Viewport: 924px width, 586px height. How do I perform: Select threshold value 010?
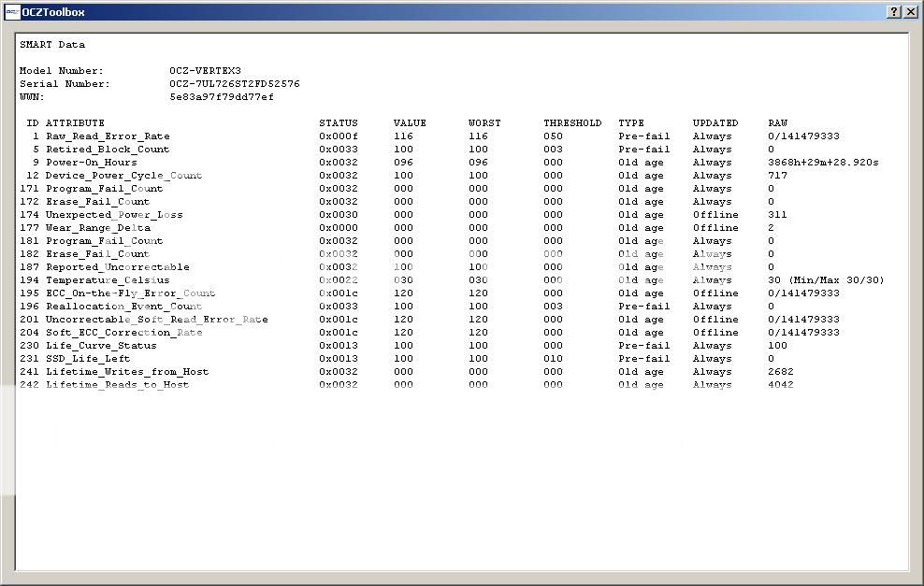[x=553, y=358]
